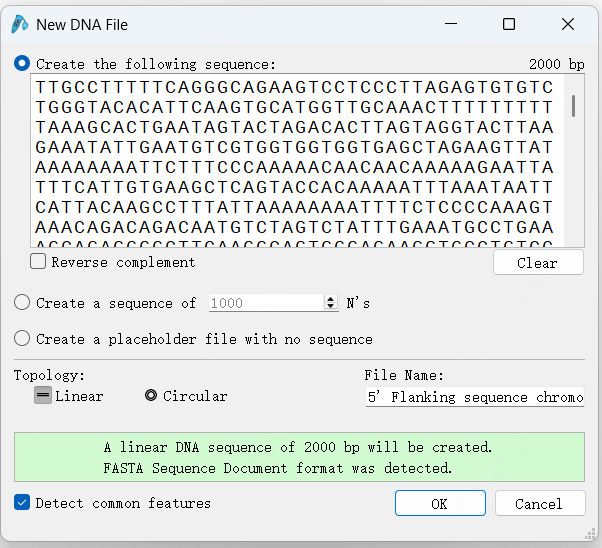Click inside the DNA sequence text area
Screen dimensions: 602x548
pyautogui.click(x=298, y=161)
